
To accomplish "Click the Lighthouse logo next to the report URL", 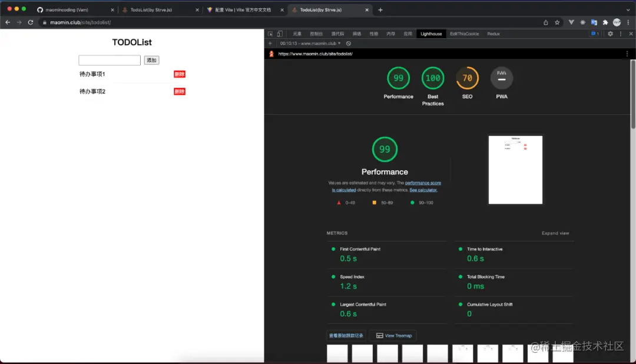I will [271, 54].
